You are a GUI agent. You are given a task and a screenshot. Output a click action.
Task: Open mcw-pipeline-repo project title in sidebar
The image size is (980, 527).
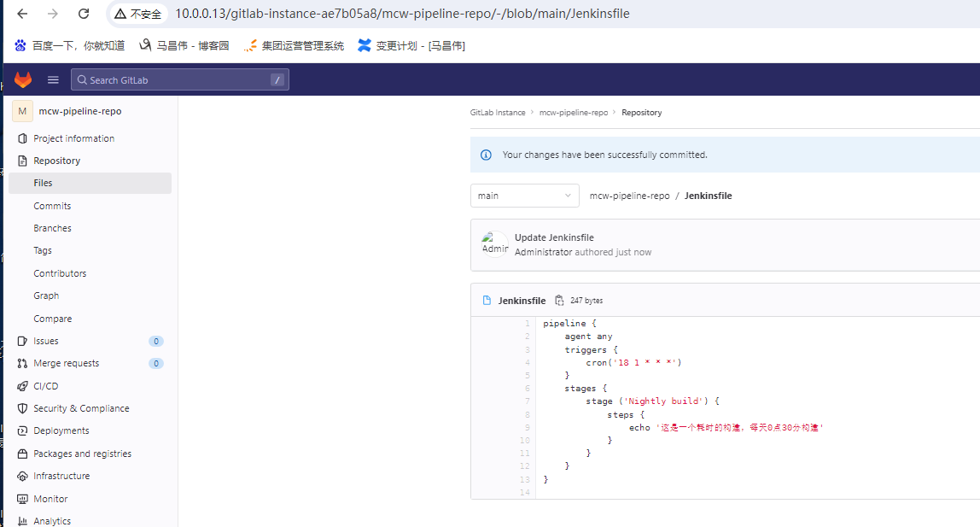tap(80, 111)
